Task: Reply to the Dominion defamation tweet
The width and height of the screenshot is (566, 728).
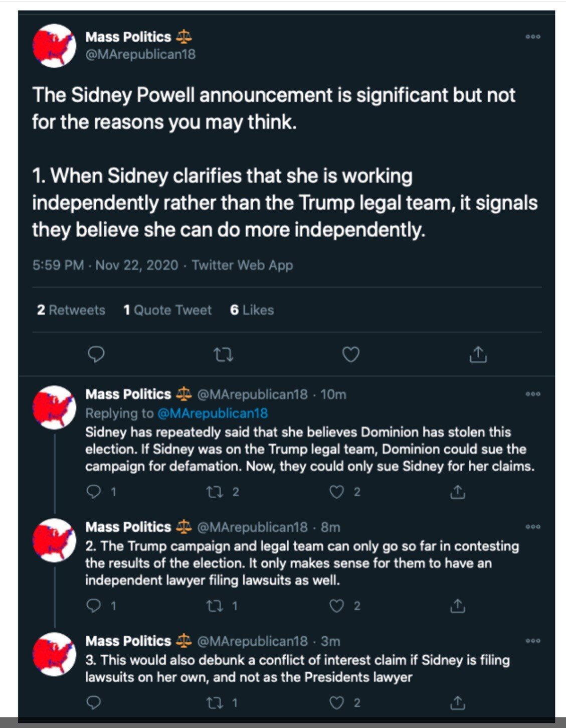Action: (94, 492)
